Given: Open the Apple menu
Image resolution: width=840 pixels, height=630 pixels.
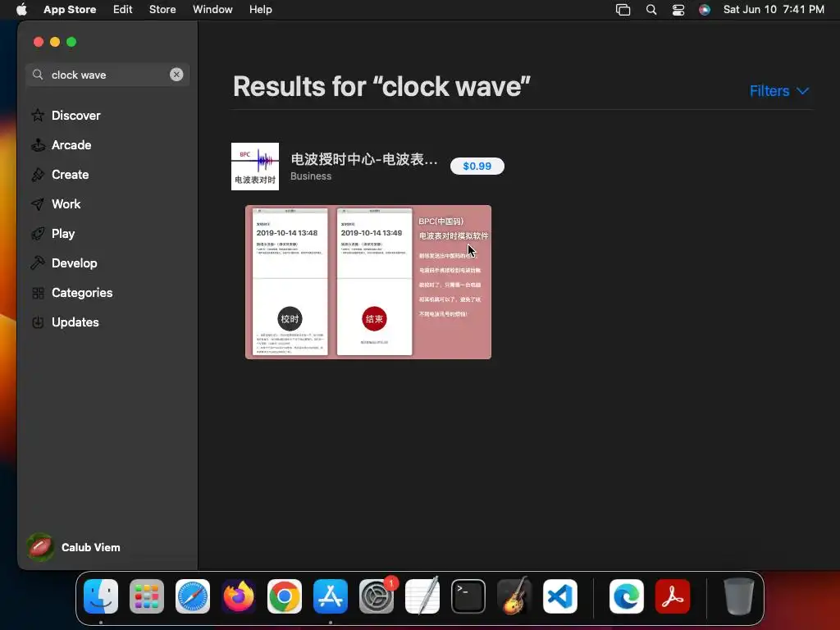Looking at the screenshot, I should point(21,10).
